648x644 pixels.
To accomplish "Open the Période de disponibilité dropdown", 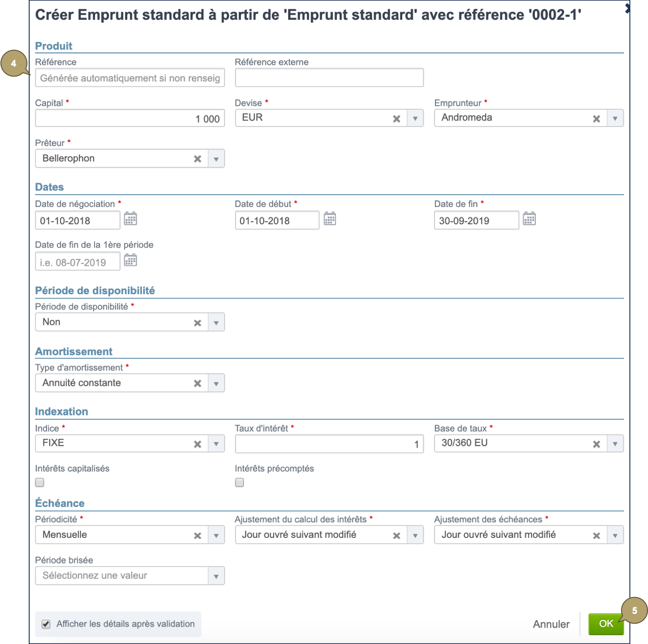I will click(x=216, y=322).
